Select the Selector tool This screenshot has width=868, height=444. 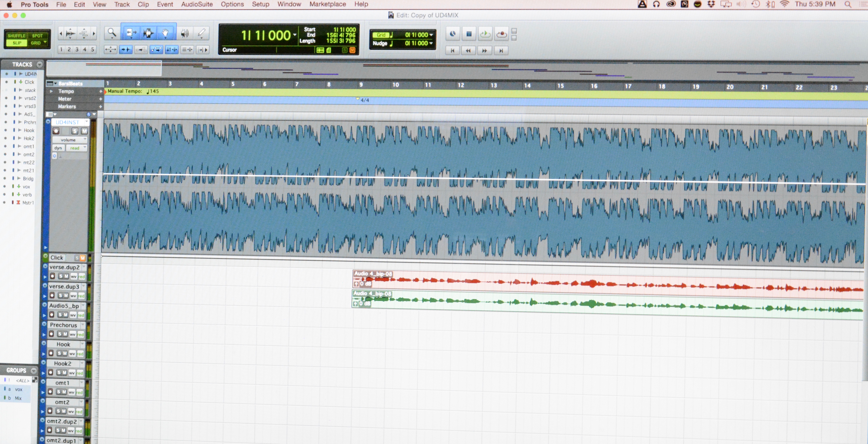148,33
